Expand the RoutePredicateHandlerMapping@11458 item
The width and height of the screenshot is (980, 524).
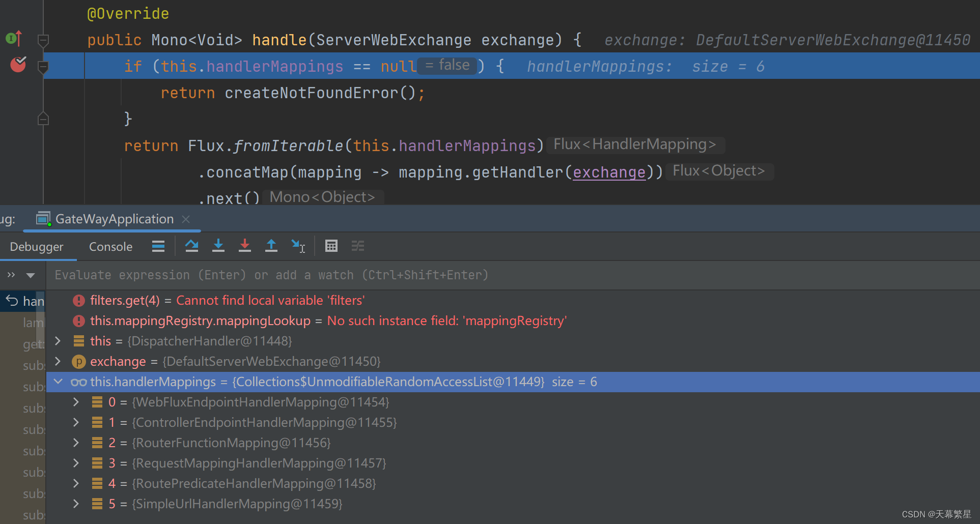(x=76, y=483)
